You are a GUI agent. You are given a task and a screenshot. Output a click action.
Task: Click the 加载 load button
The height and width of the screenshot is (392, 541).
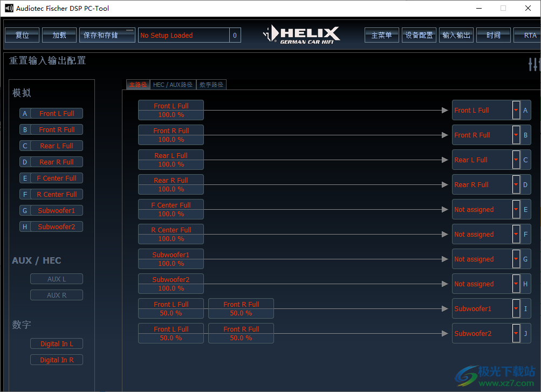59,35
